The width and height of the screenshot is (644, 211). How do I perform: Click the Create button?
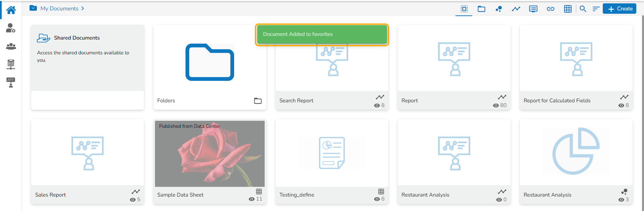click(620, 9)
